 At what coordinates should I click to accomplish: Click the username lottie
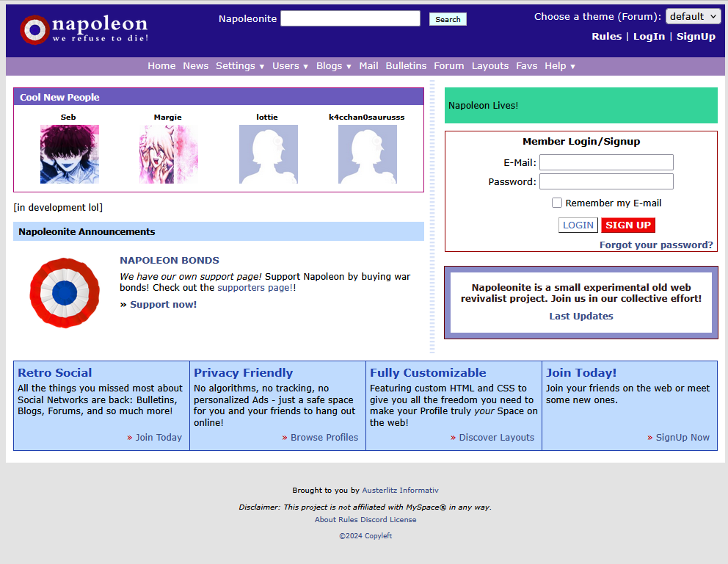(x=267, y=117)
